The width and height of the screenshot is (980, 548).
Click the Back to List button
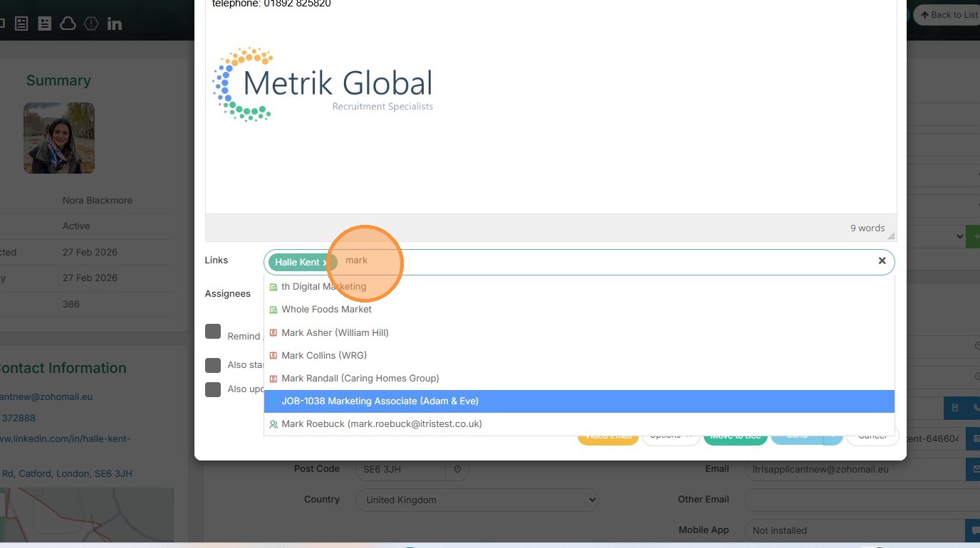coord(947,15)
